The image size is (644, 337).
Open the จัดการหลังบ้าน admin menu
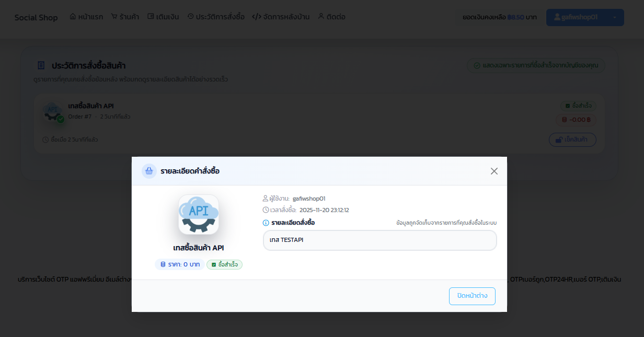coord(281,17)
